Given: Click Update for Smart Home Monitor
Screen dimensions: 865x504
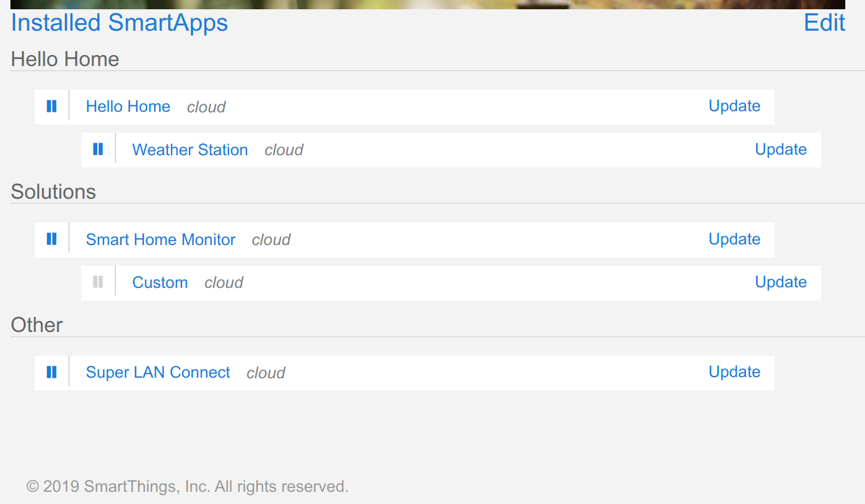Looking at the screenshot, I should point(735,239).
